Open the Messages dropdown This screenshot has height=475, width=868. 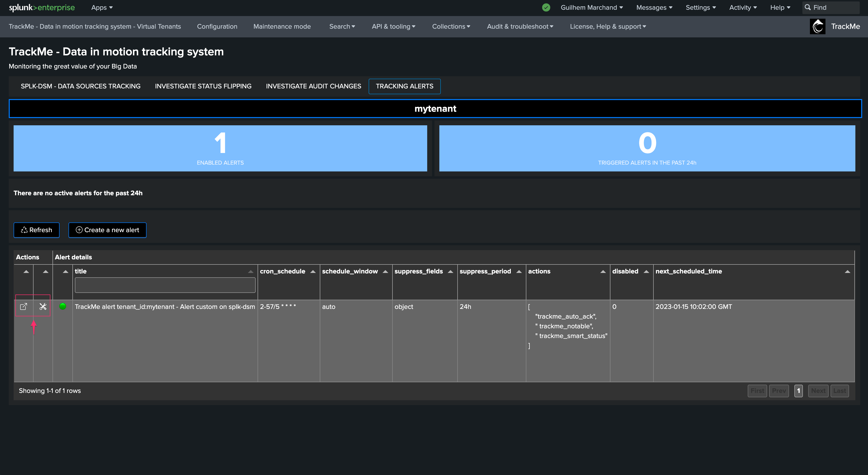coord(654,7)
